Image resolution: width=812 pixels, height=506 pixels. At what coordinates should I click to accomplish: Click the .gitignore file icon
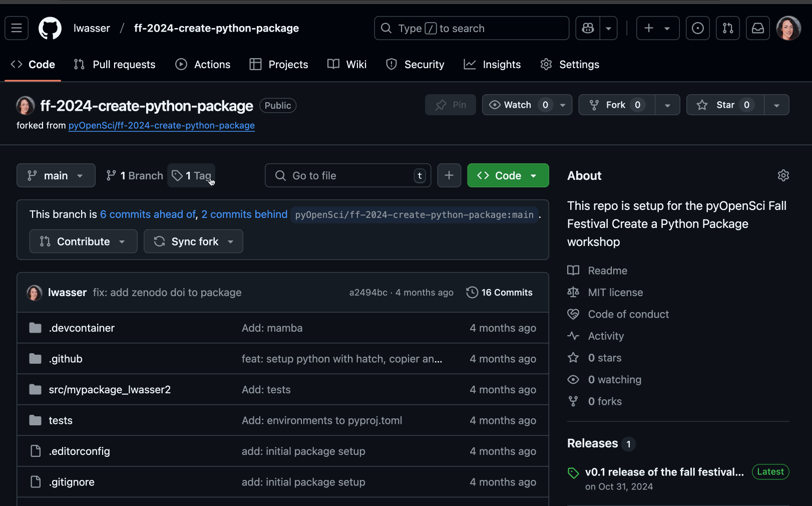[x=36, y=482]
